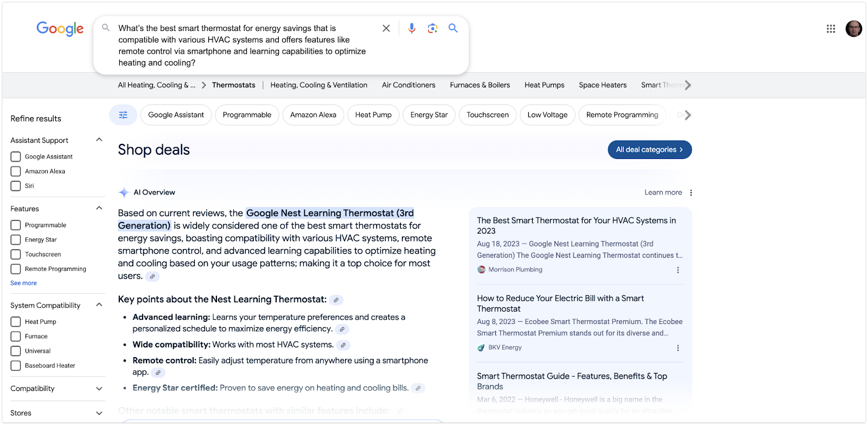Check the Touchscreen feature checkbox
This screenshot has width=868, height=425.
(16, 255)
